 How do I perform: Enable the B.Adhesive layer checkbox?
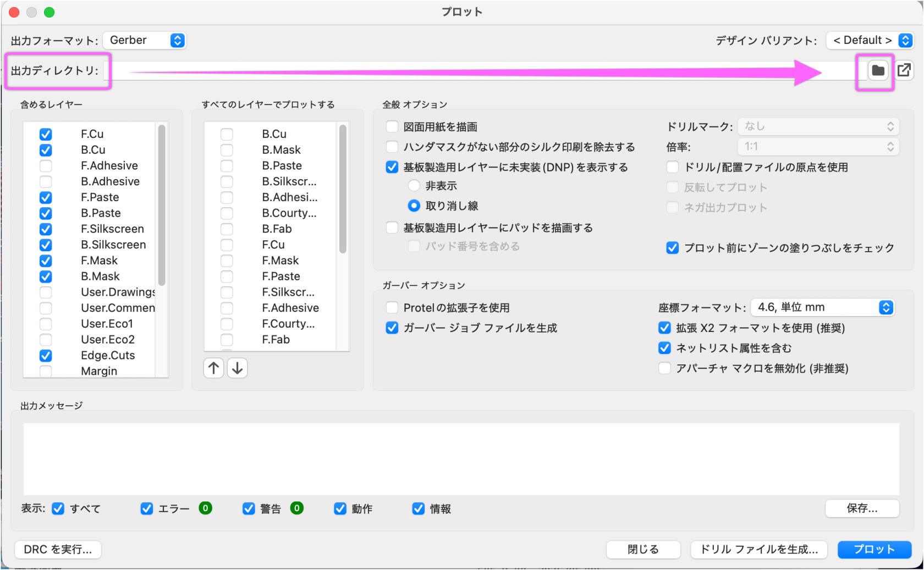[x=46, y=181]
